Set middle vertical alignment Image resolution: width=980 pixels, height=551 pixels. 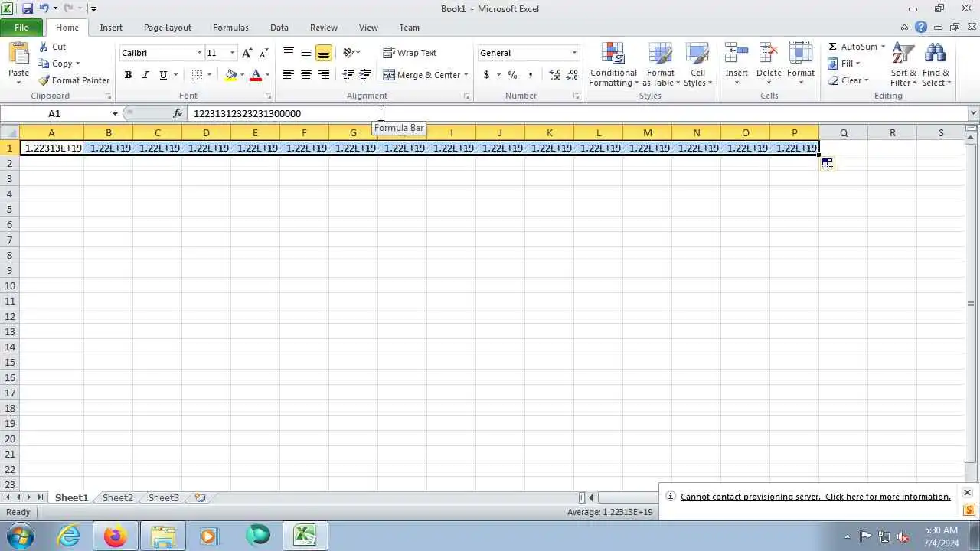305,53
